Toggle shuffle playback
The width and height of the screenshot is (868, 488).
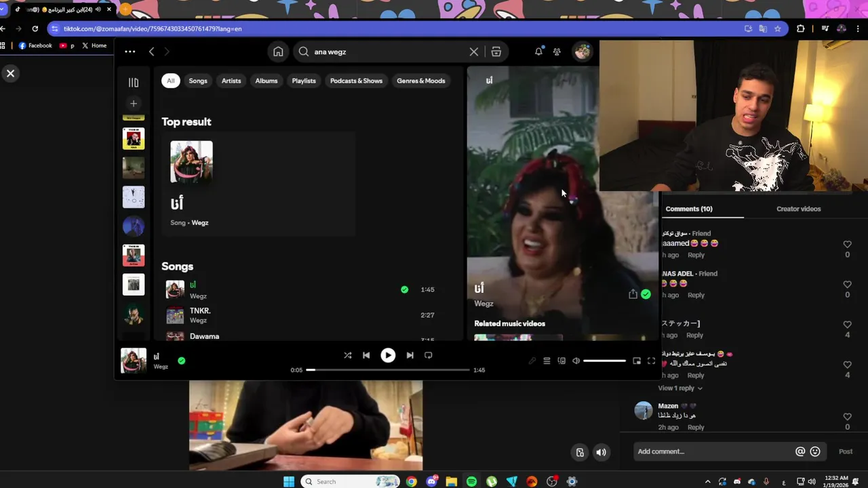(x=347, y=355)
